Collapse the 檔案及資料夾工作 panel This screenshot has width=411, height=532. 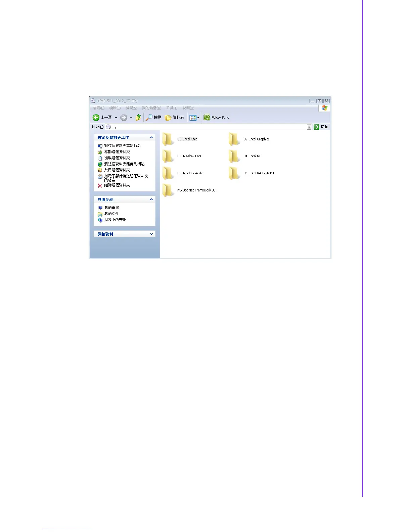(x=151, y=137)
